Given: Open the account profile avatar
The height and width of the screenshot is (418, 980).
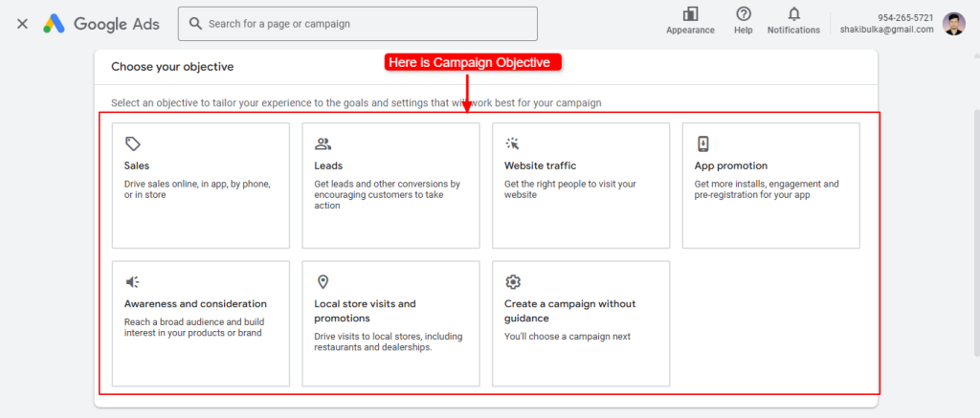Looking at the screenshot, I should click(954, 23).
